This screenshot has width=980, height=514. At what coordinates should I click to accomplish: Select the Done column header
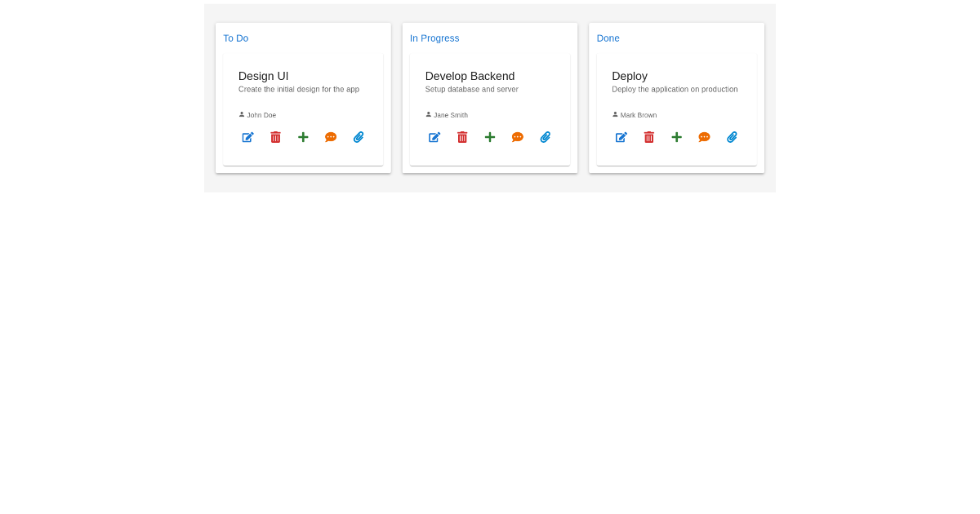[x=608, y=38]
